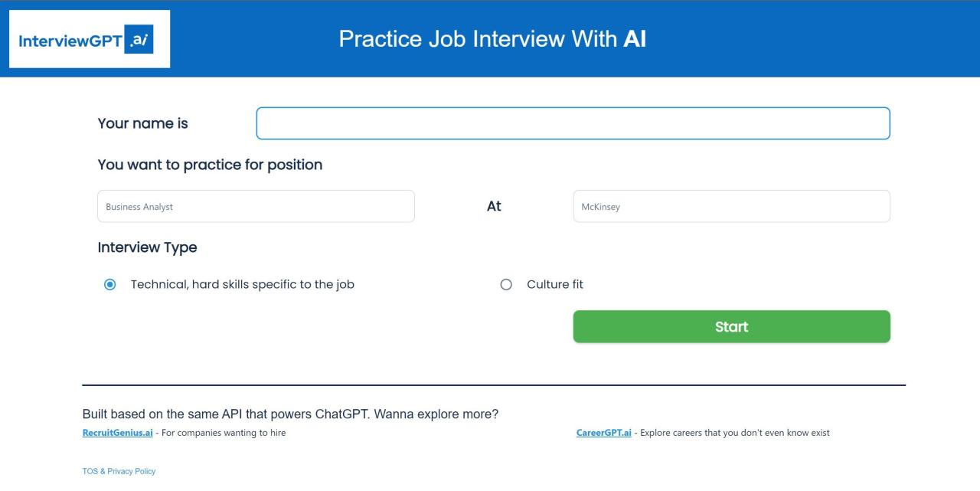
Task: Focus the 'Your name is' text field
Action: coord(573,123)
